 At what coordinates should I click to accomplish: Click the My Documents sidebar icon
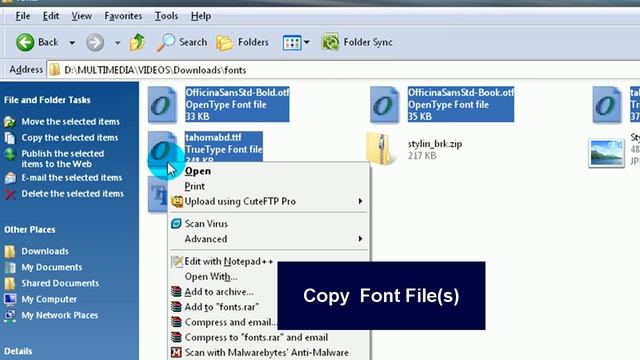[x=10, y=267]
